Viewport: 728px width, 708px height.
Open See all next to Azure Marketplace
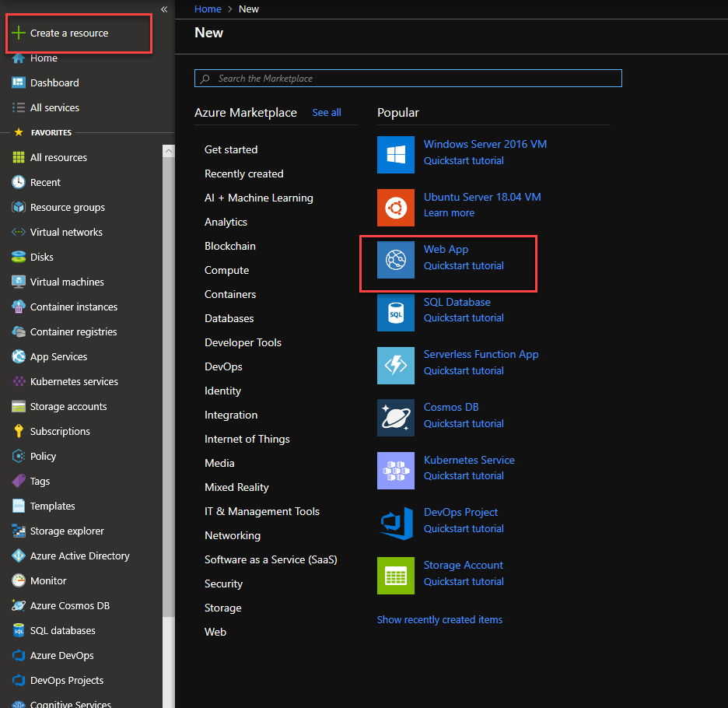(327, 113)
